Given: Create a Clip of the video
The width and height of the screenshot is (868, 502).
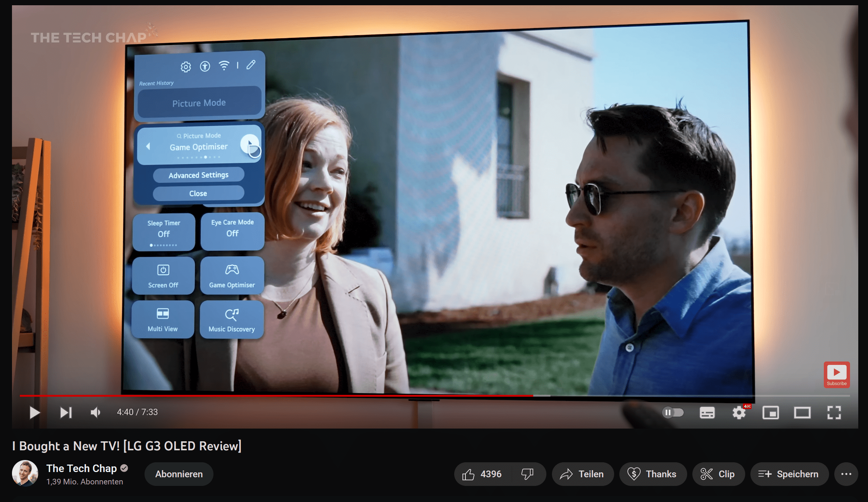Looking at the screenshot, I should [718, 474].
